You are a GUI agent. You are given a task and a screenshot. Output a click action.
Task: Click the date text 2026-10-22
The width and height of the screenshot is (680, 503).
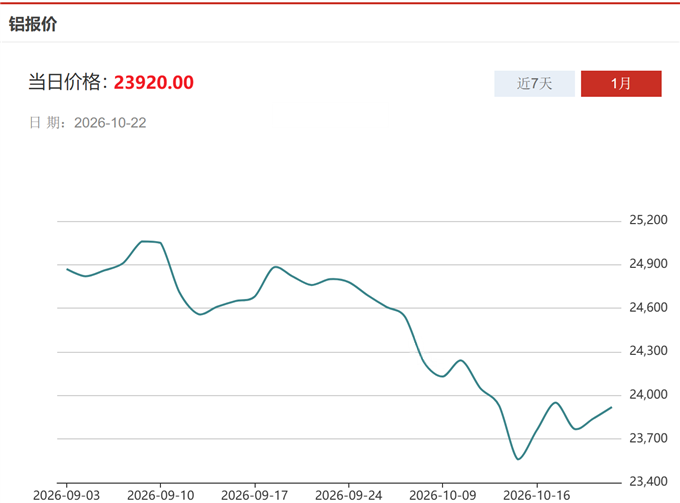[110, 123]
